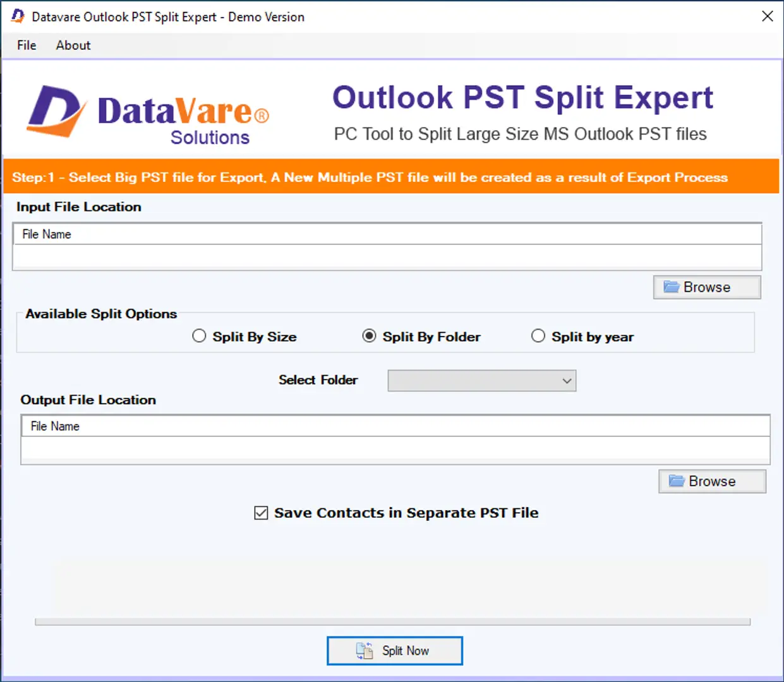Click the Datavare app icon in title bar
The width and height of the screenshot is (784, 682).
pos(18,16)
